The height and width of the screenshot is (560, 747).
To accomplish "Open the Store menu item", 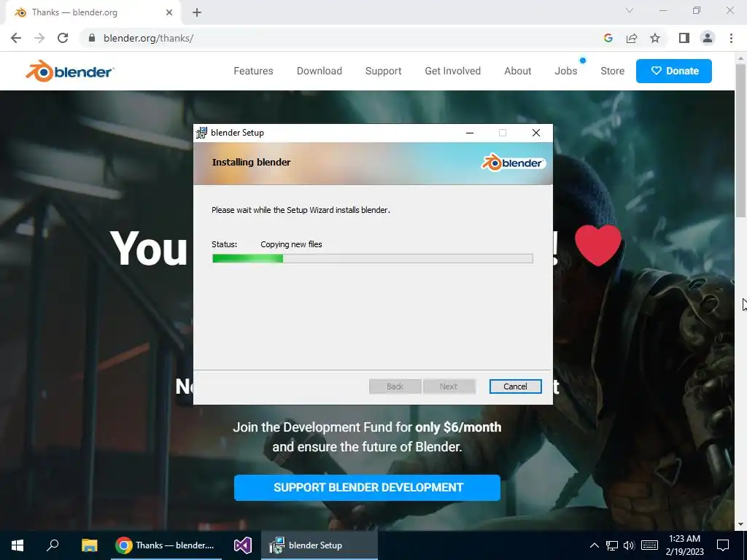I will (612, 71).
